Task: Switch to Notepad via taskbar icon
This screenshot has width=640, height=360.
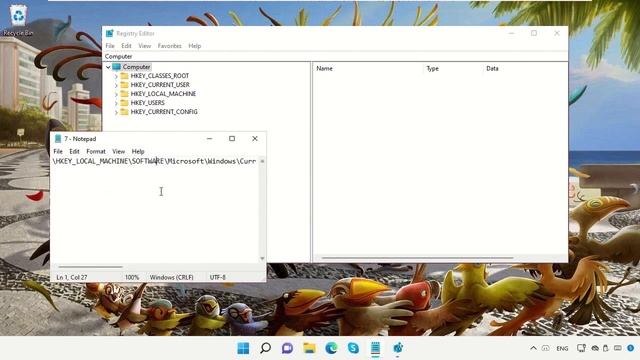Action: pyautogui.click(x=376, y=348)
